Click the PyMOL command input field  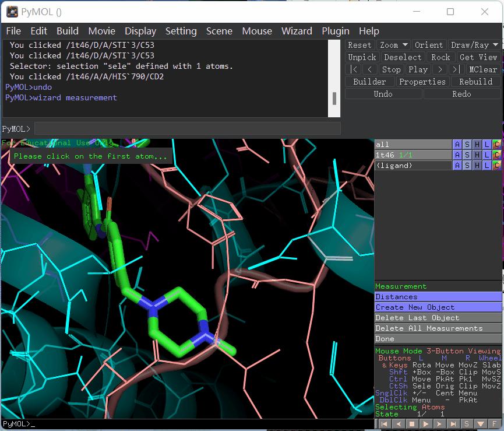[187, 128]
